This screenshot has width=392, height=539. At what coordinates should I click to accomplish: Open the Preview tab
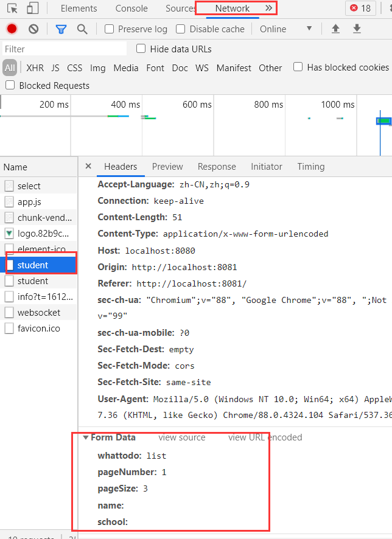167,167
